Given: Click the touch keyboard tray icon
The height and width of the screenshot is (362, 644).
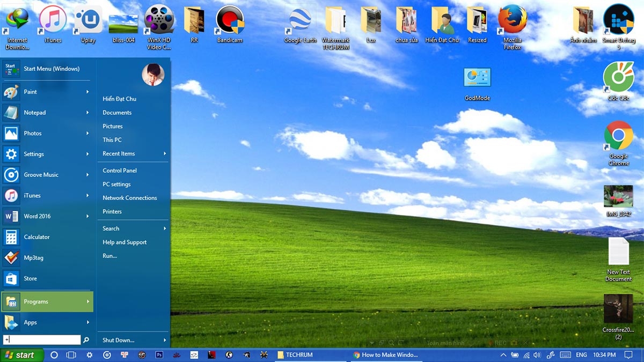Looking at the screenshot, I should click(x=565, y=355).
